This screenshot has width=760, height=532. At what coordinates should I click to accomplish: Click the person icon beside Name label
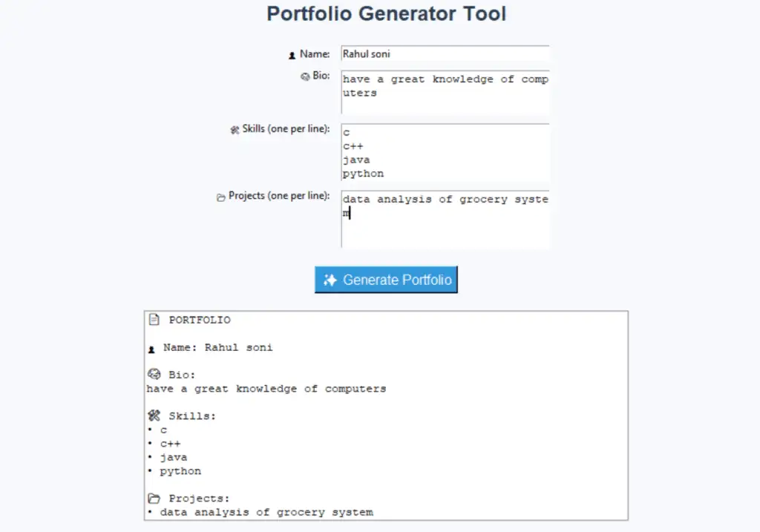[292, 55]
